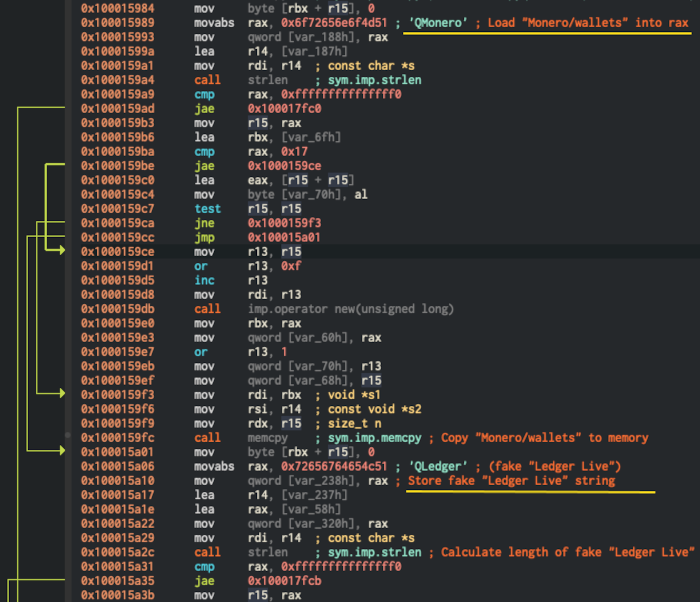Screen dimensions: 700x602
Task: Click address 0x1000159a9 cmp instruction
Action: 117,94
